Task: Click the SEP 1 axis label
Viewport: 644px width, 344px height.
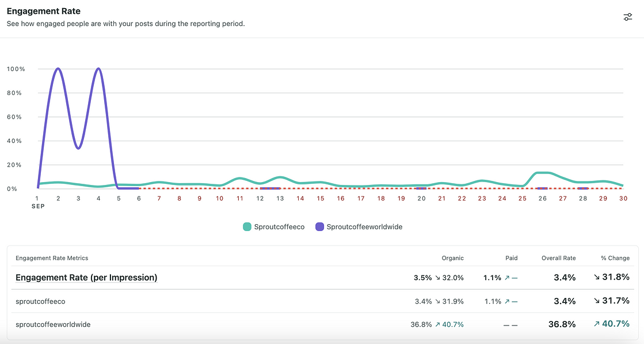Action: coord(37,202)
